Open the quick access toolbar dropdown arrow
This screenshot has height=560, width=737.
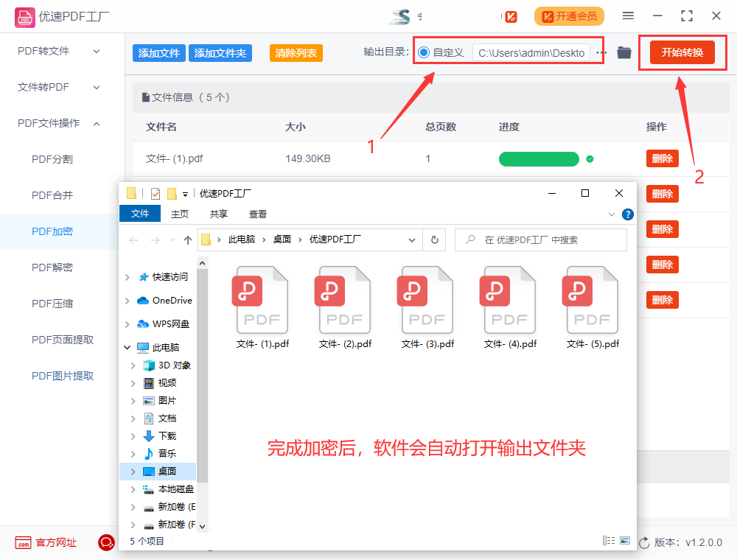pos(185,194)
